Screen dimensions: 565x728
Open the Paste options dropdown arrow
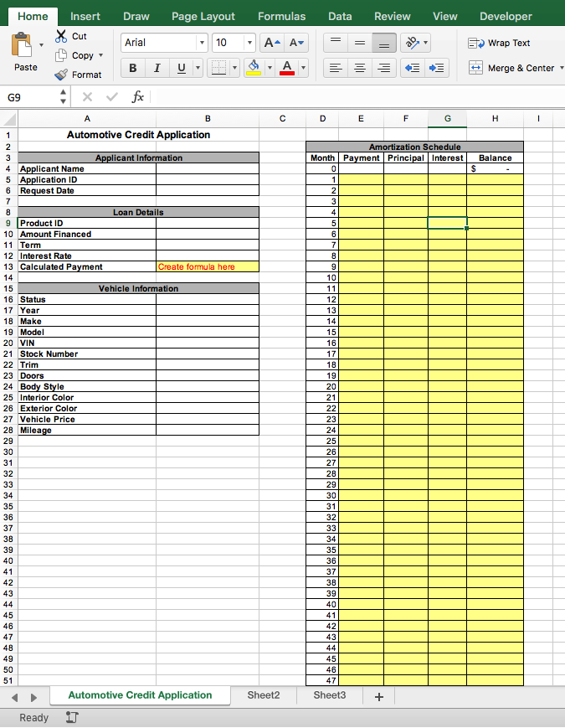point(41,45)
